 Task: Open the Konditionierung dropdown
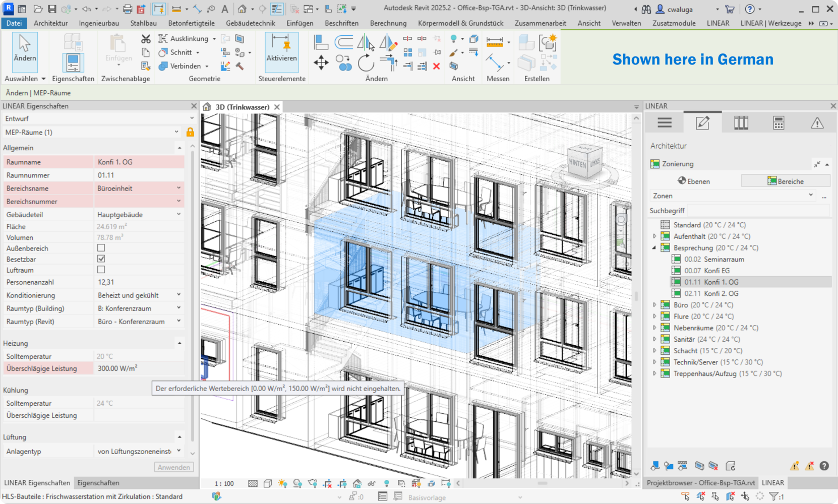pos(178,295)
